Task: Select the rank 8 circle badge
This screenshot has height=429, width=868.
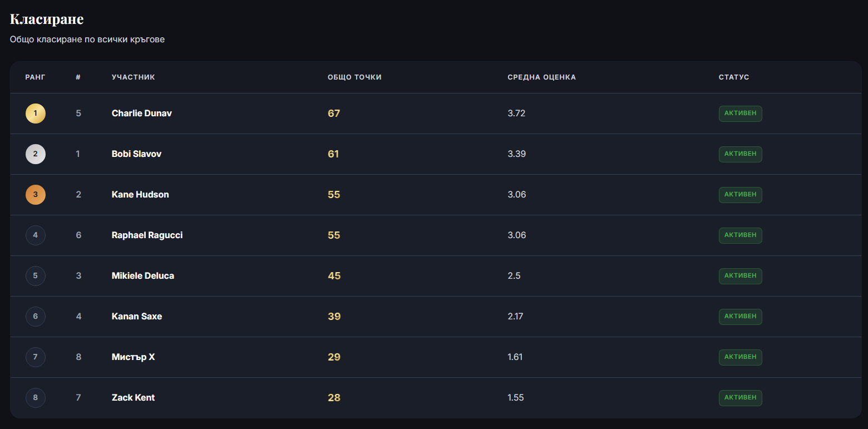Action: click(x=36, y=398)
